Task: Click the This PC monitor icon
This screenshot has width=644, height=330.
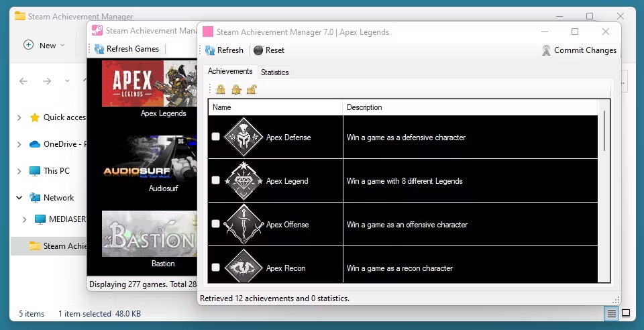Action: tap(35, 171)
